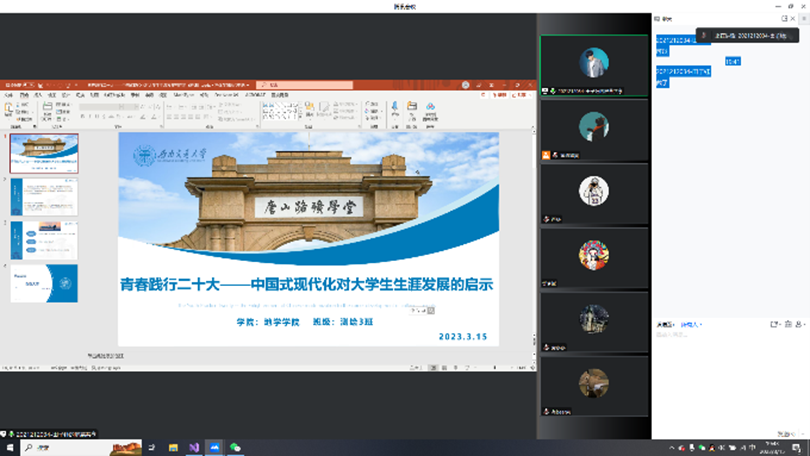Image resolution: width=810 pixels, height=456 pixels.
Task: Click the Windows Start button
Action: coord(7,448)
